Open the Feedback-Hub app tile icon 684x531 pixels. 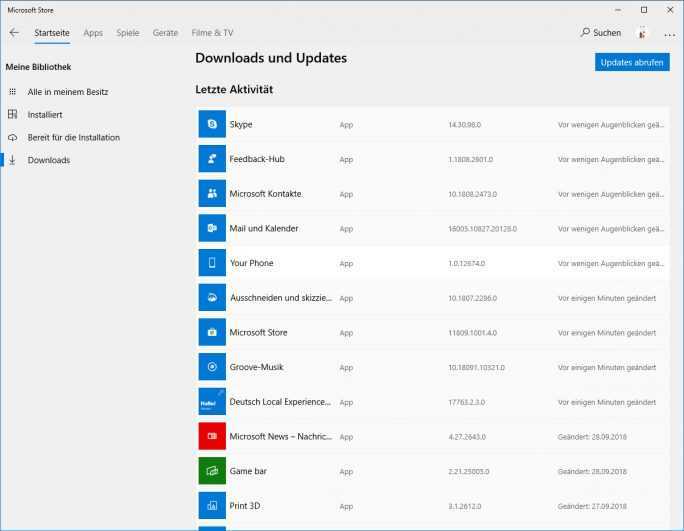pyautogui.click(x=212, y=159)
